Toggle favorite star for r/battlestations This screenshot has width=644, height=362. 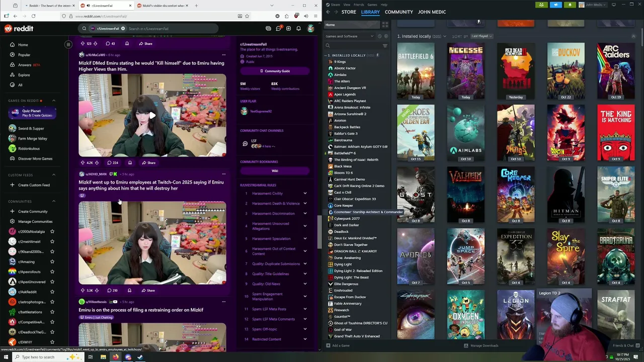pos(52,312)
